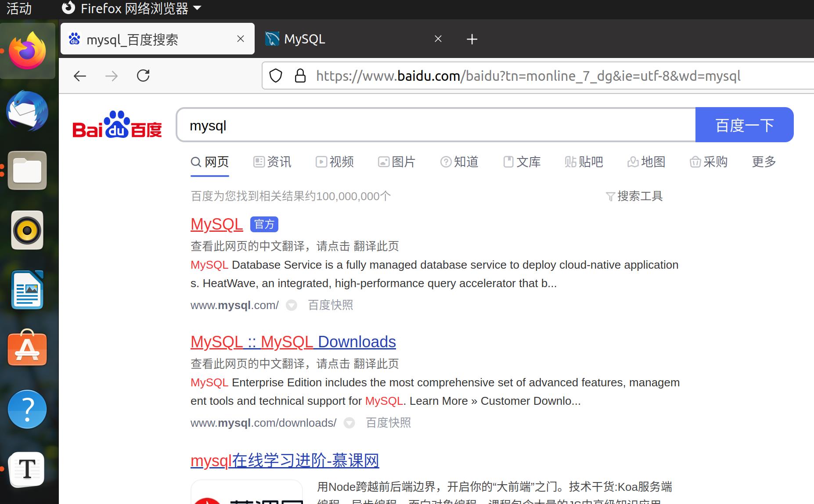Viewport: 814px width, 504px height.
Task: Select the mysql_百度搜索 tab
Action: (157, 39)
